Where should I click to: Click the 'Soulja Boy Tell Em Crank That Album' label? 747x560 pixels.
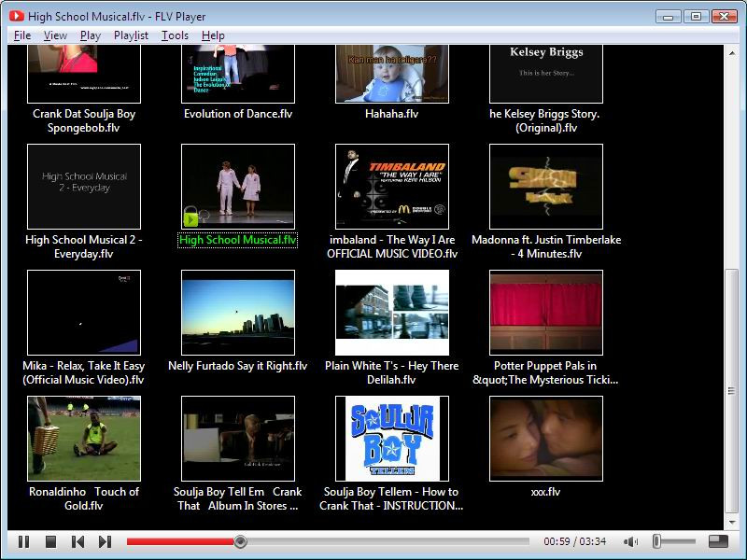point(238,498)
